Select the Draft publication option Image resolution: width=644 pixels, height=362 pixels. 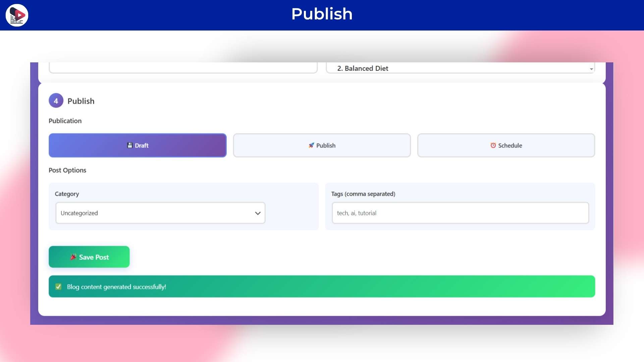tap(138, 145)
